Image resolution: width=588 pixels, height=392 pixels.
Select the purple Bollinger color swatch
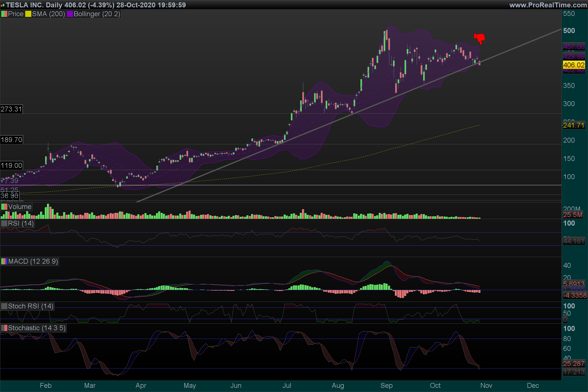pyautogui.click(x=70, y=14)
